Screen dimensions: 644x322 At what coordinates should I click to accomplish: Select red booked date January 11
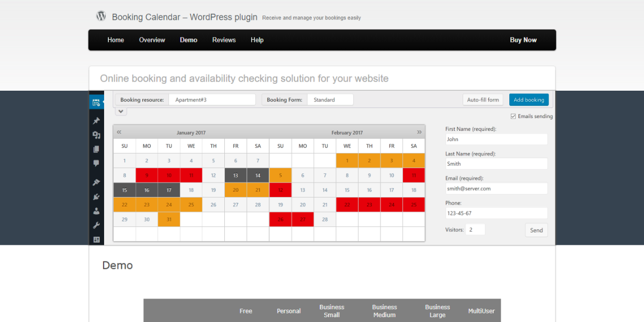coord(191,175)
